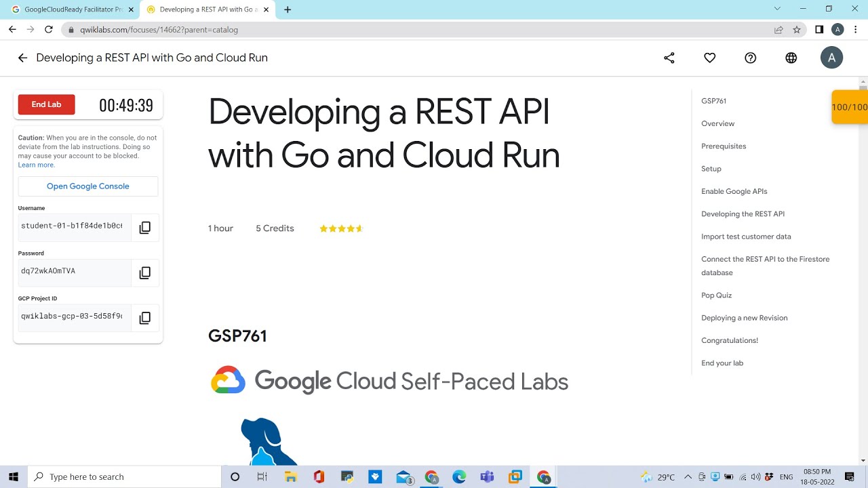Open Microsoft Teams in the taskbar
This screenshot has width=868, height=488.
(487, 477)
